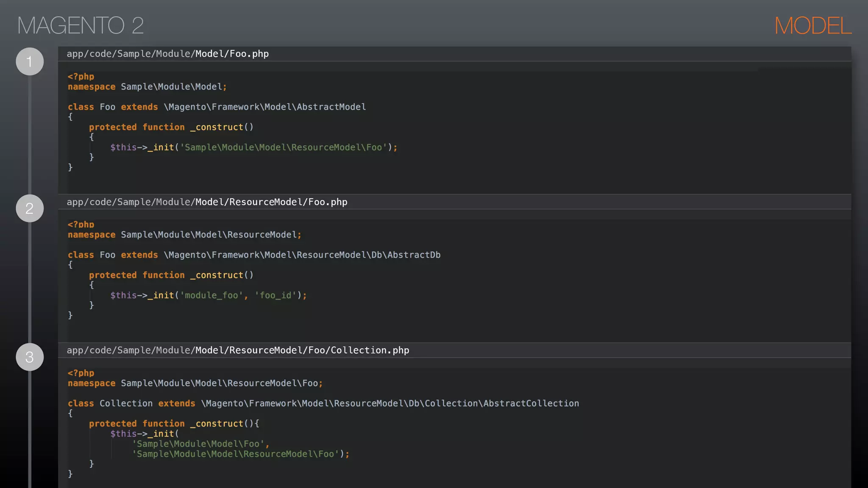The height and width of the screenshot is (488, 868).
Task: Click "protected function _construct()" in the Model/Foo.php block
Action: [x=171, y=127]
